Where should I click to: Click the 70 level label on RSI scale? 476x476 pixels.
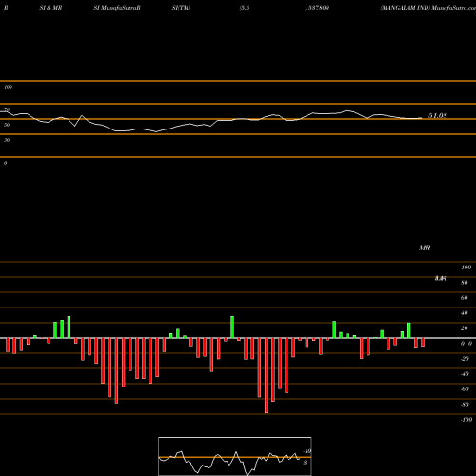coord(7,109)
